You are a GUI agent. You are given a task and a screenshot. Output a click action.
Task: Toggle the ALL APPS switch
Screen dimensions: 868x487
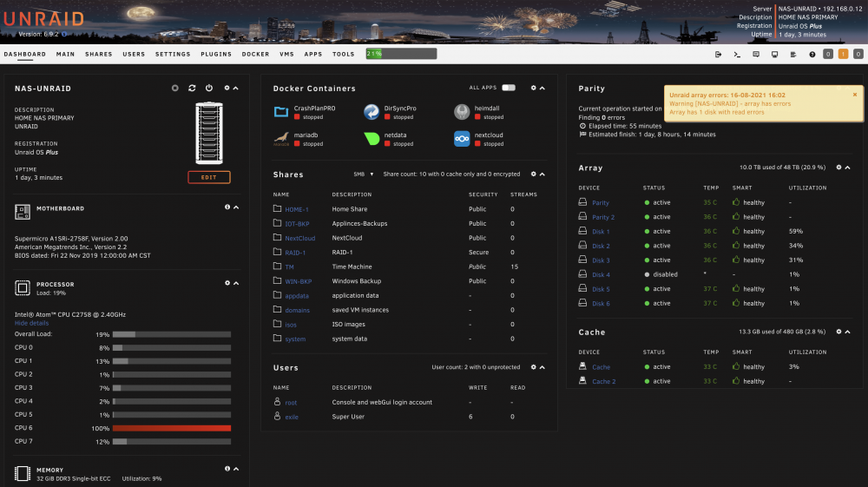[508, 88]
